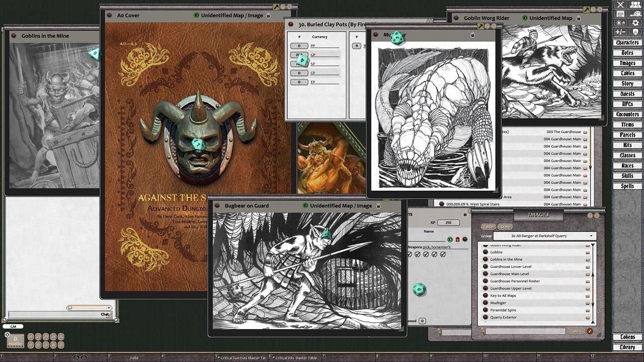Switch to the Story sidebar tab

[x=627, y=83]
